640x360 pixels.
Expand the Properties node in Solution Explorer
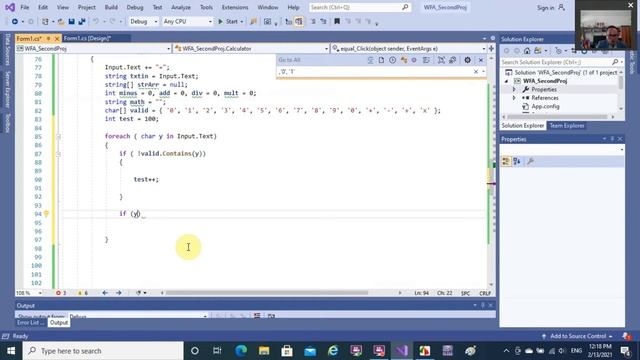pyautogui.click(x=514, y=89)
